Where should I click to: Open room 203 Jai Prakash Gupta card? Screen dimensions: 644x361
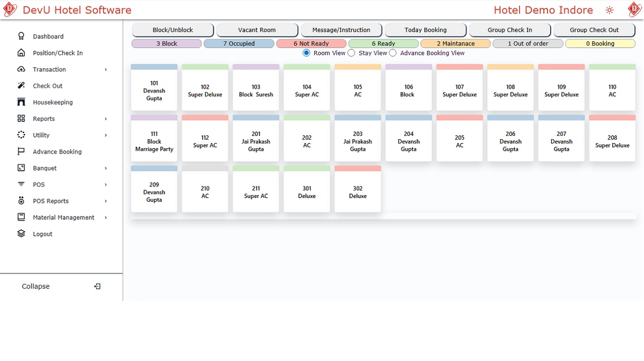(358, 141)
